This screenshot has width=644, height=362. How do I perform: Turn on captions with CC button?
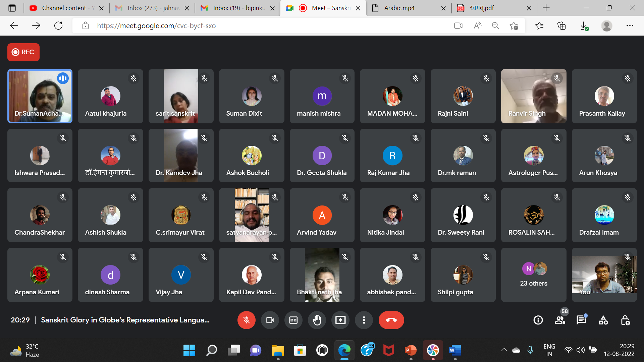pyautogui.click(x=293, y=320)
